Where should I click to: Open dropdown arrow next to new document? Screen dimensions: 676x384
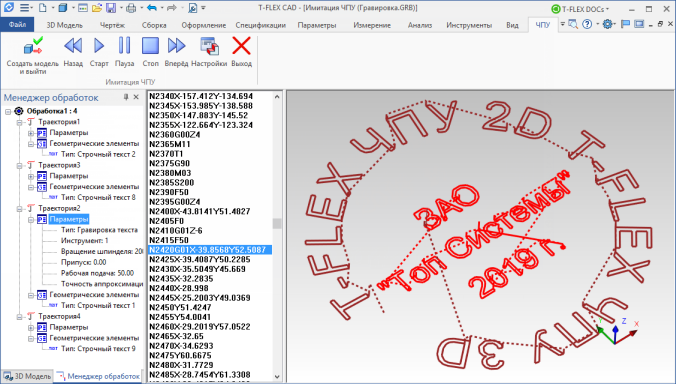coord(53,8)
